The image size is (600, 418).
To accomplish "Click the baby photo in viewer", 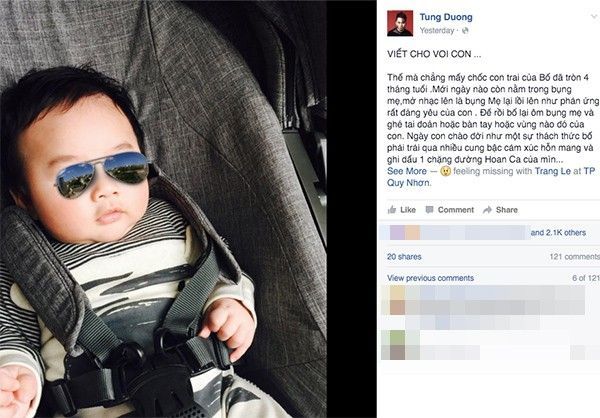I will pyautogui.click(x=163, y=209).
